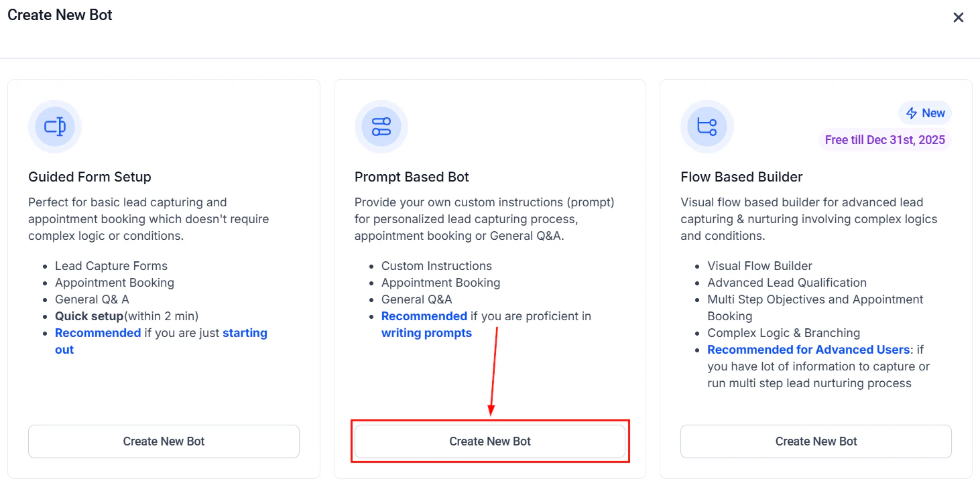Screen dimensions: 980x489
Task: Click Recommended link in Prompt Based Bot card
Action: pos(424,316)
